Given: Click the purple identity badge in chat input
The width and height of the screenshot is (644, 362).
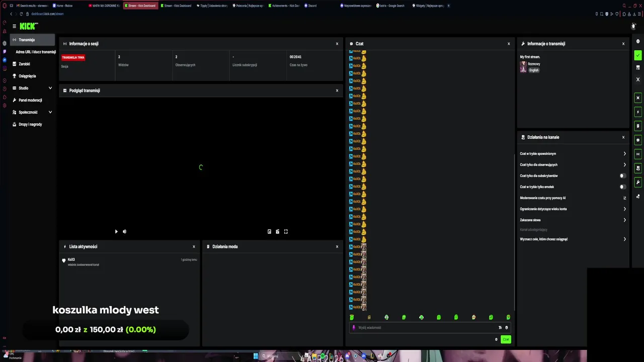Looking at the screenshot, I should 354,328.
